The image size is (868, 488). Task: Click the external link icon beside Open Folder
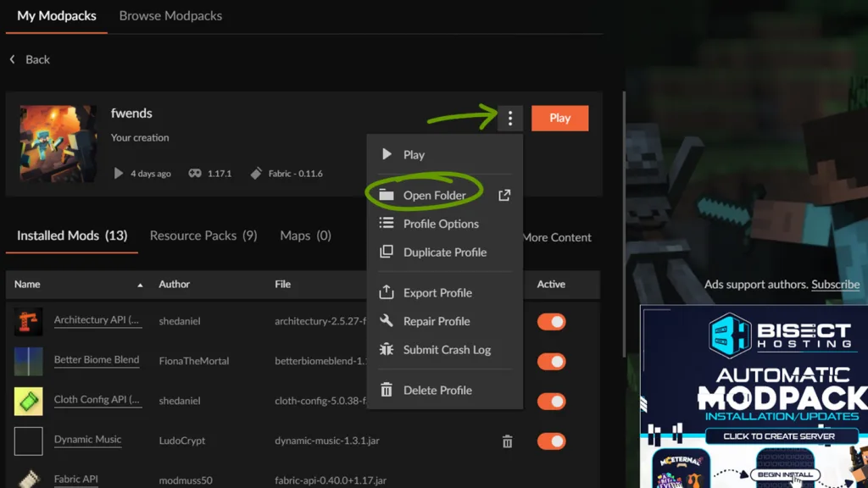point(504,196)
